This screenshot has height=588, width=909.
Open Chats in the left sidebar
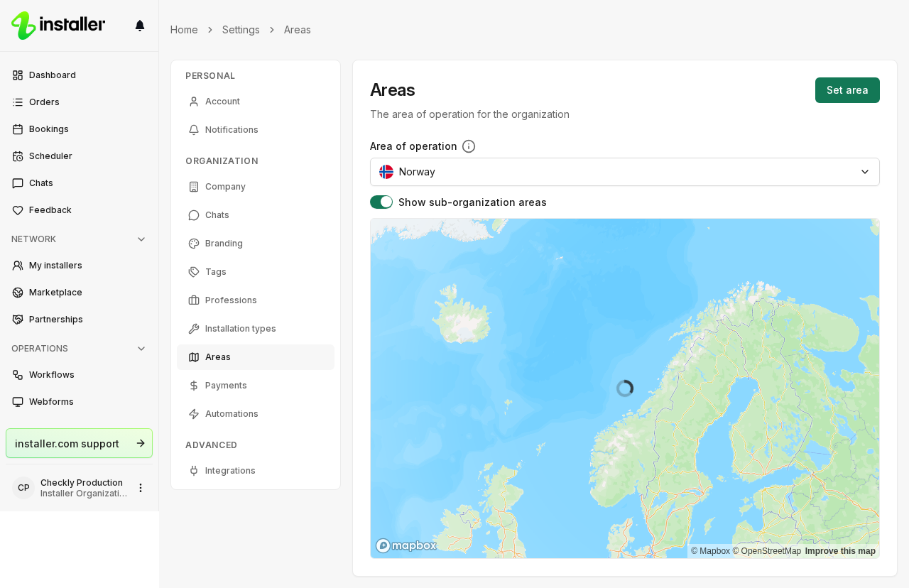tap(79, 183)
